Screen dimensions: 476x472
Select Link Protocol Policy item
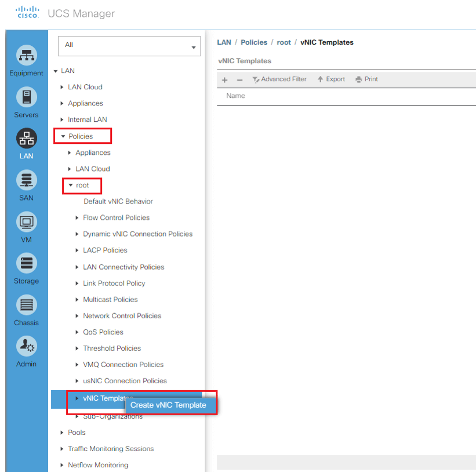click(114, 284)
